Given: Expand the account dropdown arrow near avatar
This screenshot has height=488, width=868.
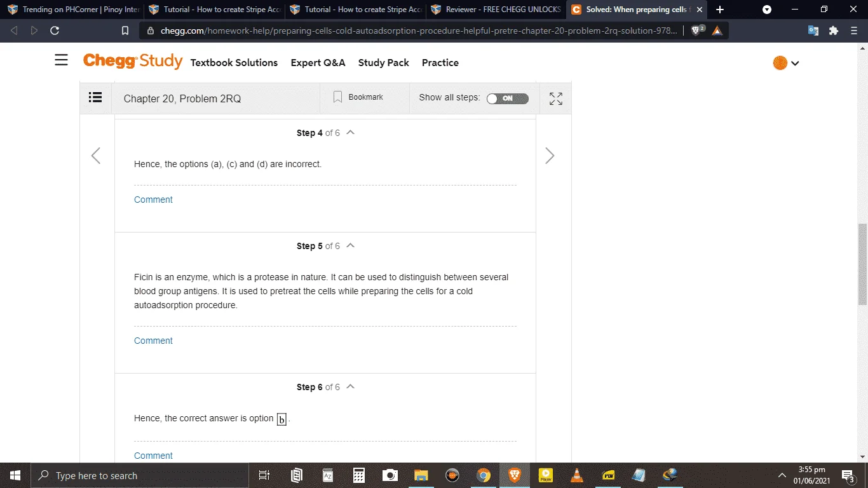Looking at the screenshot, I should tap(795, 64).
